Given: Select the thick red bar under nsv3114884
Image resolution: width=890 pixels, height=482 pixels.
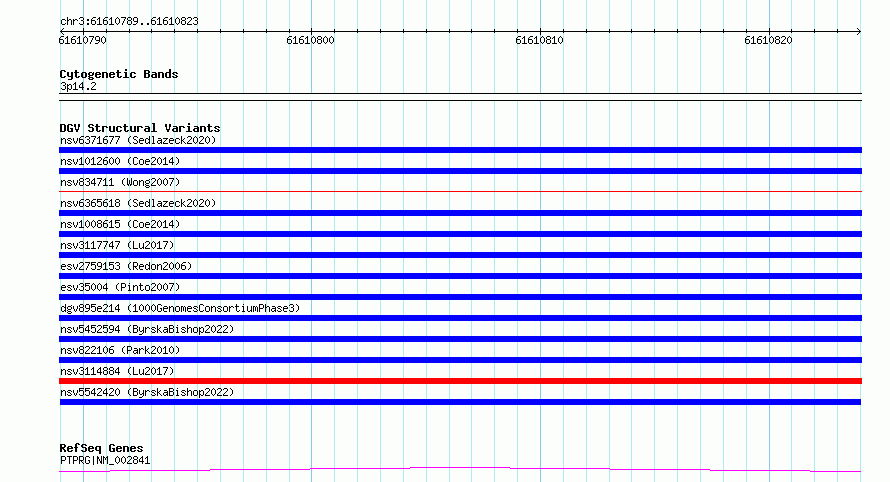Looking at the screenshot, I should coord(460,381).
